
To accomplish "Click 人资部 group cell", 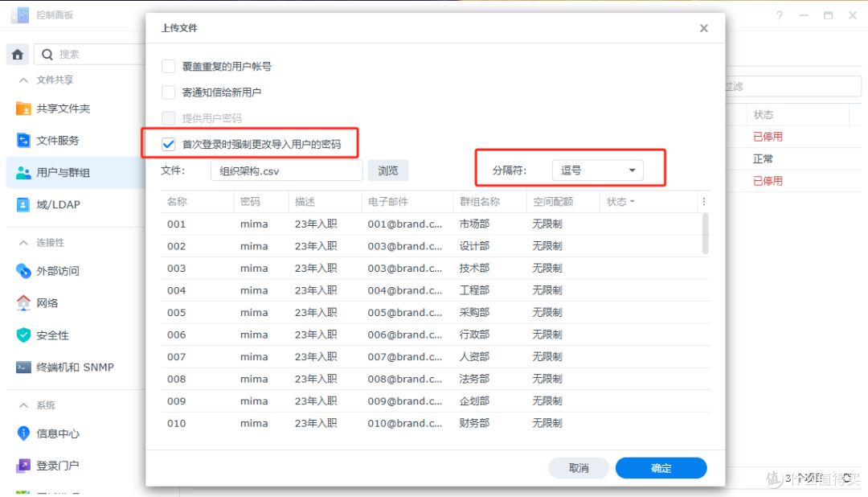I will [x=474, y=357].
